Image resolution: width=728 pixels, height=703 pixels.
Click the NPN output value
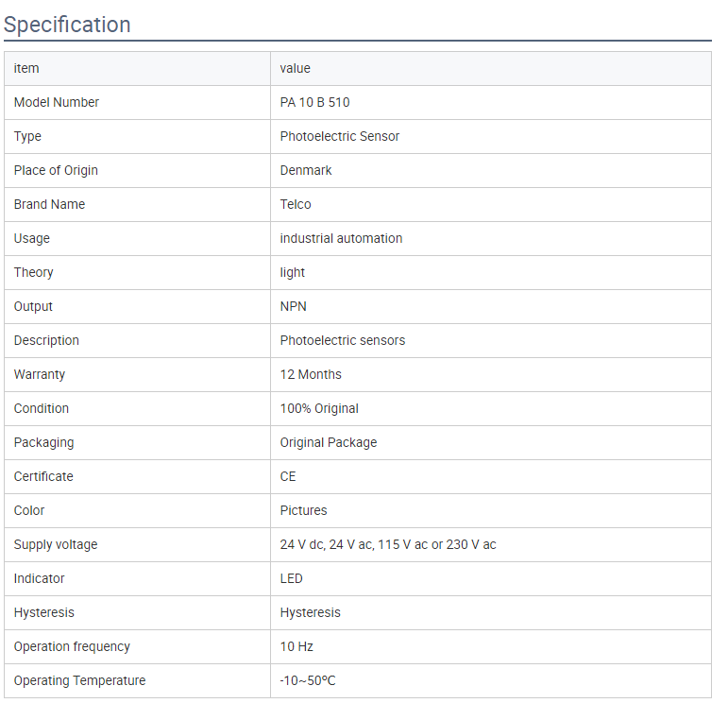[x=293, y=307]
